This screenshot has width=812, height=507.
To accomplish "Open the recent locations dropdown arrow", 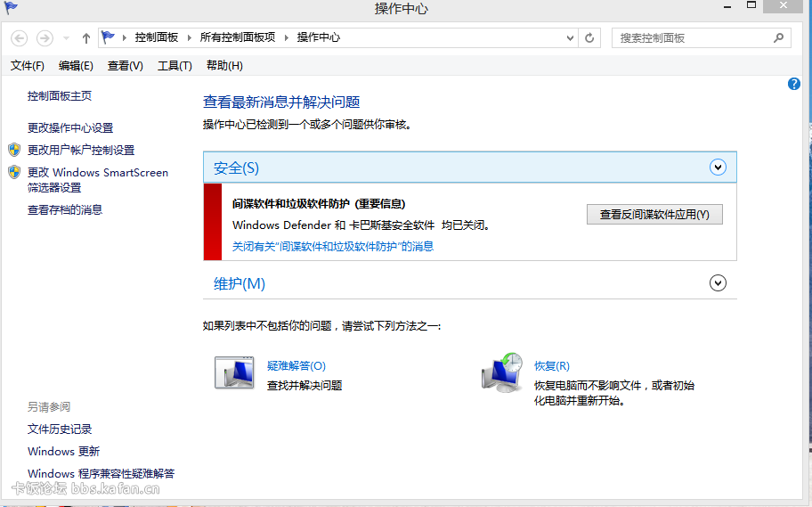I will coord(66,37).
